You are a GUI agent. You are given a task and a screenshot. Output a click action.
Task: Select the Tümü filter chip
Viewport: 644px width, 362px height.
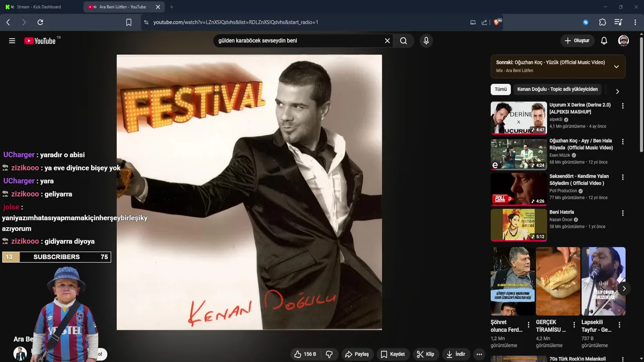tap(501, 89)
